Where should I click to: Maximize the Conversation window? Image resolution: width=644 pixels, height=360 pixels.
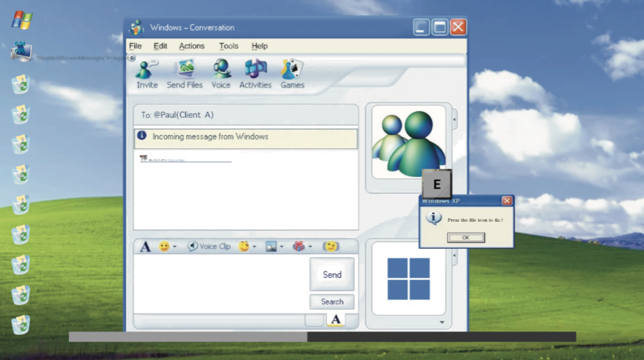tap(440, 28)
